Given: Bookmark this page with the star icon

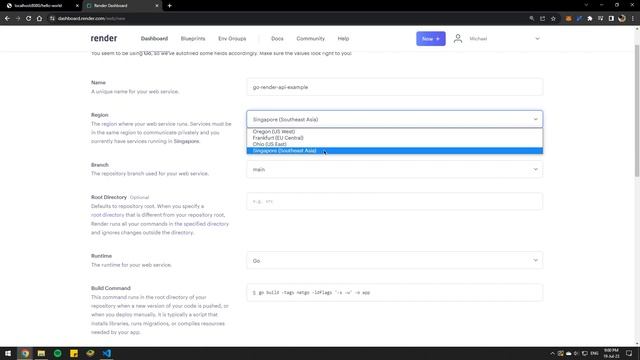Looking at the screenshot, I should (x=553, y=18).
